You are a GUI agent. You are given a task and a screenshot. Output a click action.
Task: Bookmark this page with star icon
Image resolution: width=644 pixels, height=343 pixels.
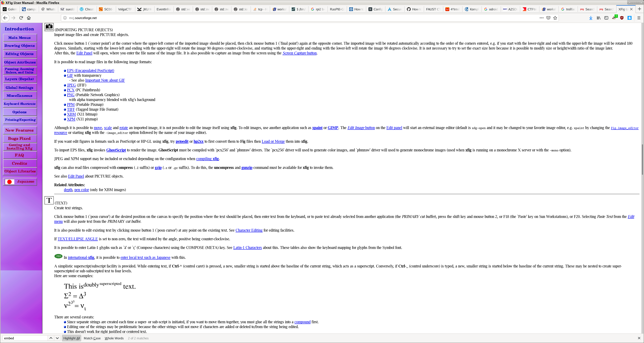[555, 18]
